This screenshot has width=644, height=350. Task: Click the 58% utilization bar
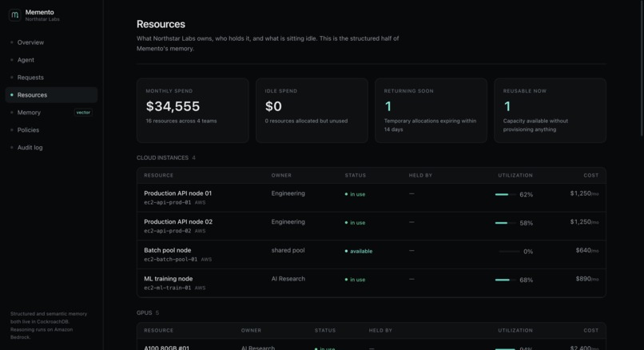506,223
